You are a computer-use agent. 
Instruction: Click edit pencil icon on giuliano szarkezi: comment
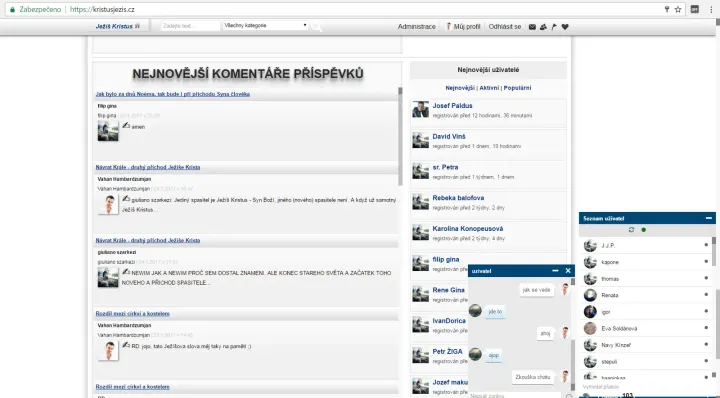pos(126,199)
